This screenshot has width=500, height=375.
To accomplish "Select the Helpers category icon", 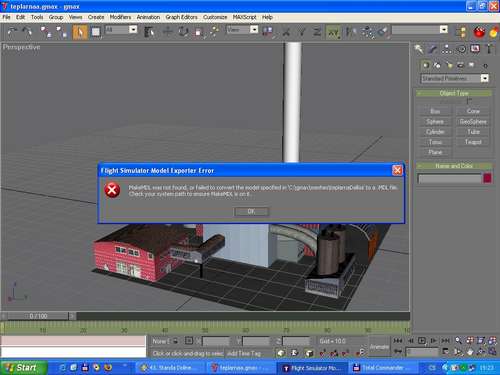I will click(472, 65).
